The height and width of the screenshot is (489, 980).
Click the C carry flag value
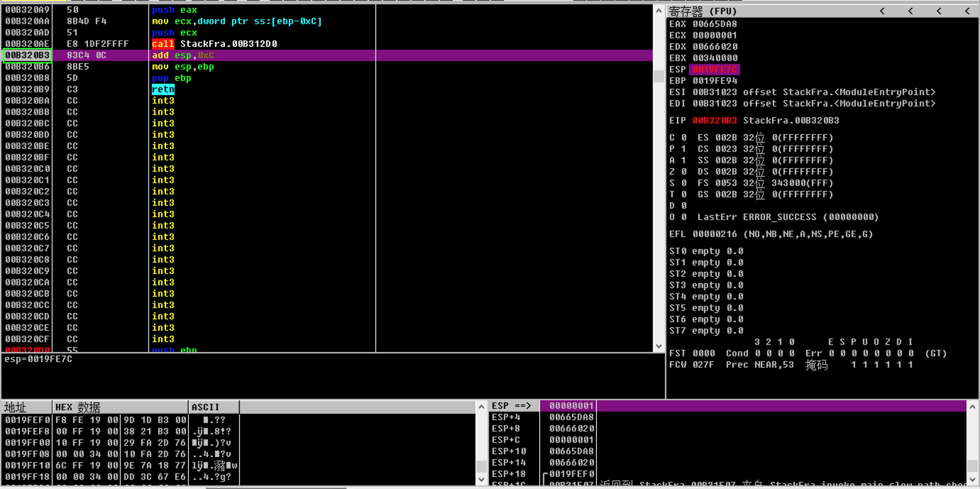click(684, 138)
